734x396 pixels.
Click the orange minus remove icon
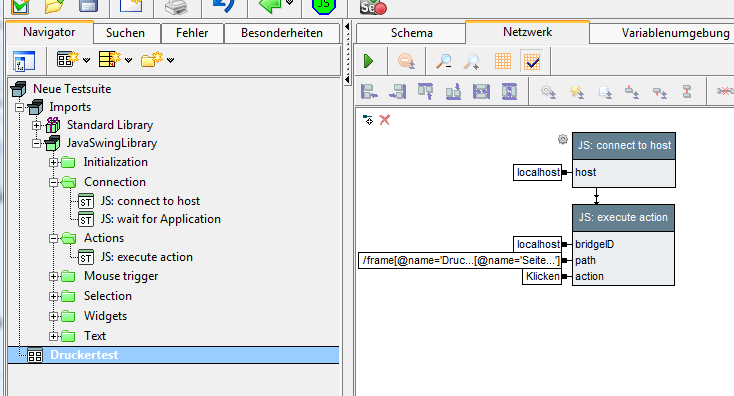406,61
